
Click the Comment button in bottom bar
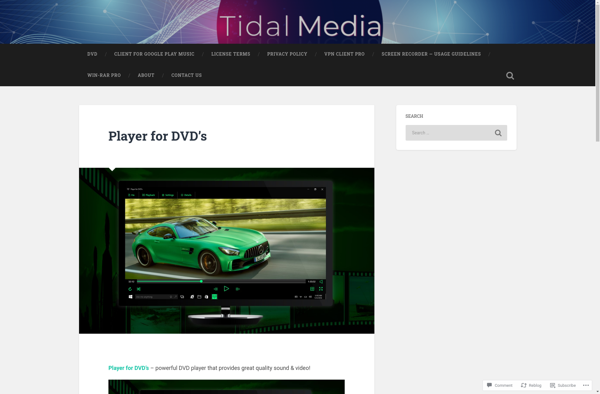tap(499, 385)
